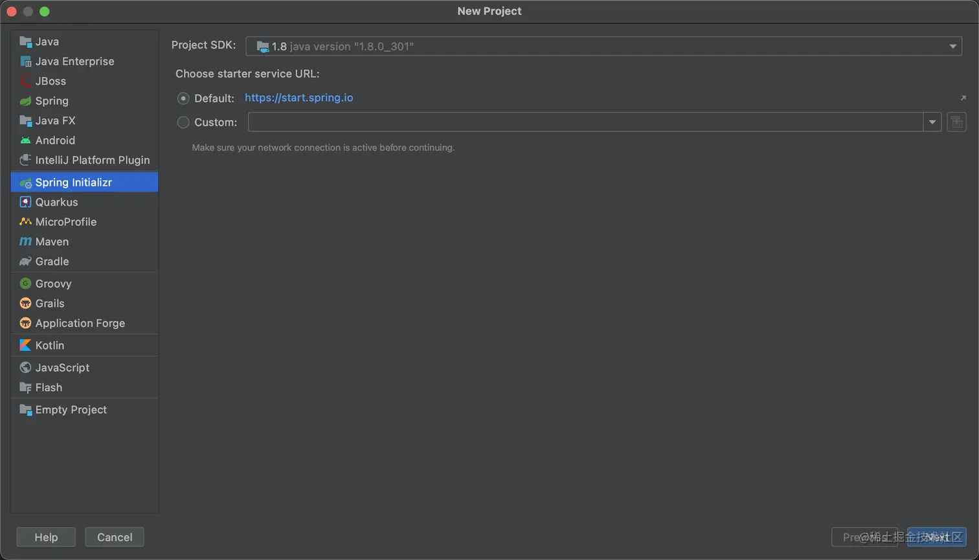The height and width of the screenshot is (560, 979).
Task: Click the Empty Project folder icon
Action: click(x=25, y=410)
